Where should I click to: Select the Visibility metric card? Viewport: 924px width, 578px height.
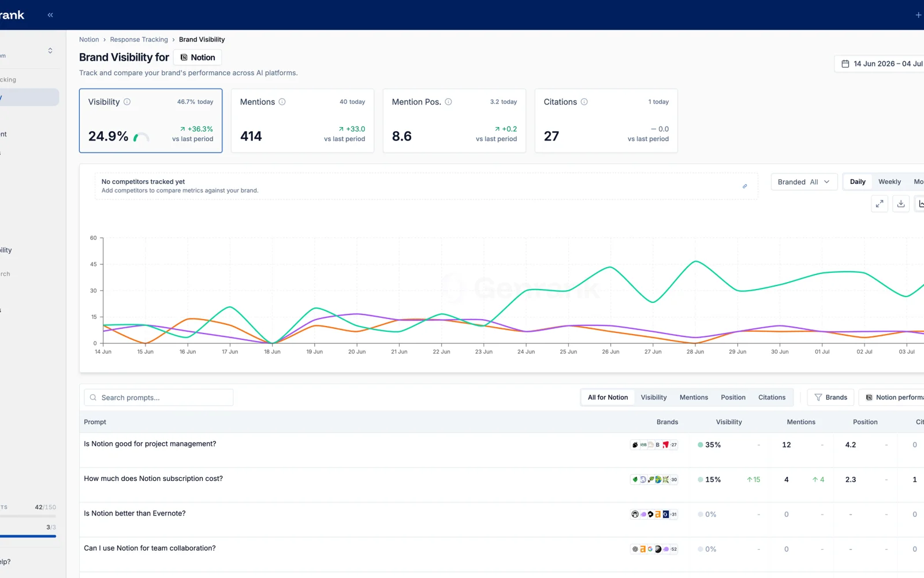pyautogui.click(x=151, y=121)
